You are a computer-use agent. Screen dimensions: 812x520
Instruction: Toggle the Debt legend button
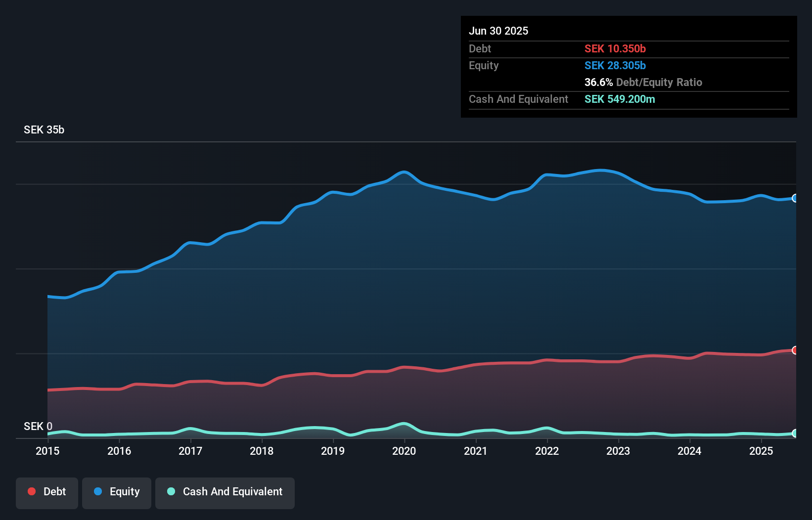click(47, 492)
